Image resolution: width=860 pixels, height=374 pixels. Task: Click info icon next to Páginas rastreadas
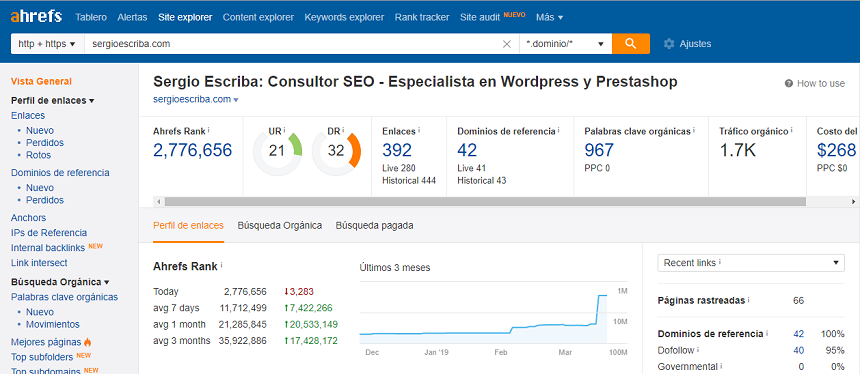pyautogui.click(x=749, y=300)
